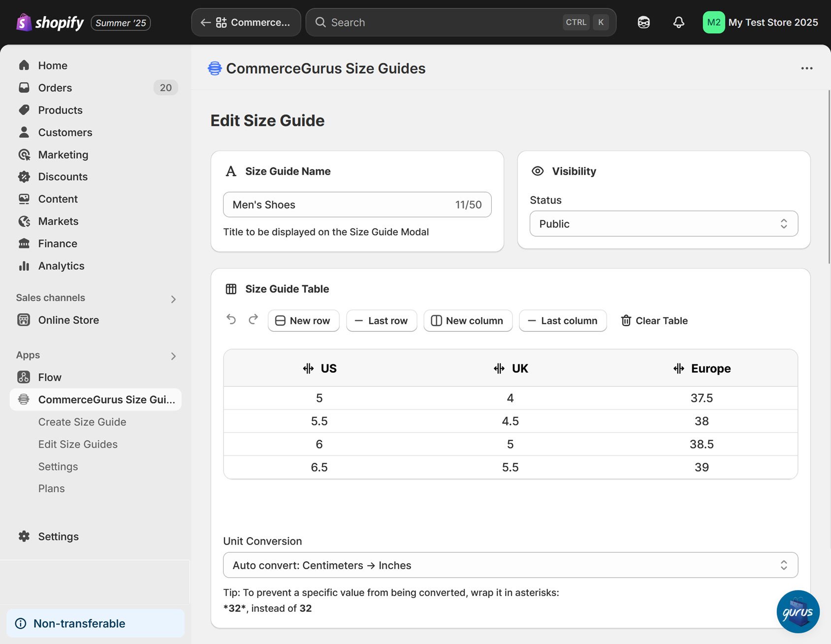Open the notifications bell

point(678,22)
